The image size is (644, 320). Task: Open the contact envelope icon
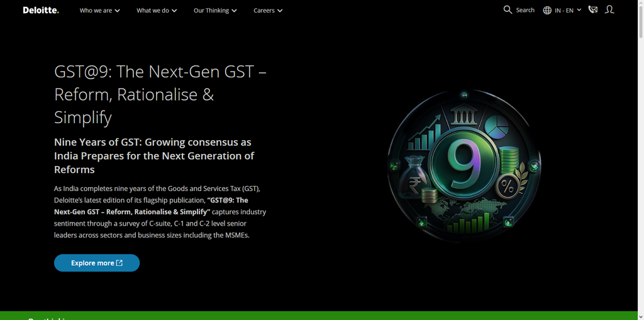tap(592, 10)
